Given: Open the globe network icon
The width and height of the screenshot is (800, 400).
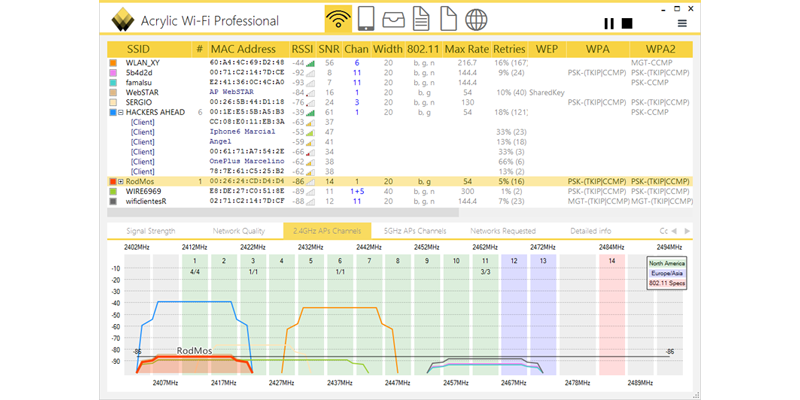Looking at the screenshot, I should coord(477,20).
